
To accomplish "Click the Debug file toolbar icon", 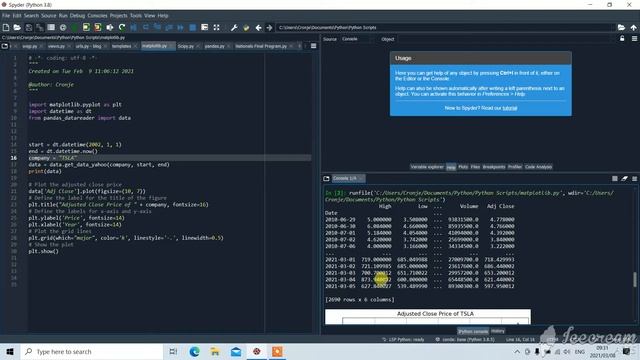I will [133, 27].
